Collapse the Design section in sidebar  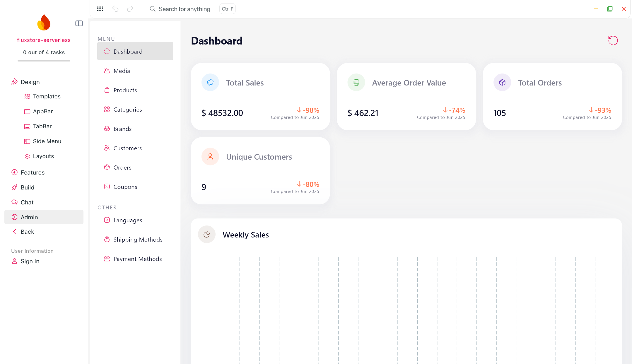tap(30, 82)
